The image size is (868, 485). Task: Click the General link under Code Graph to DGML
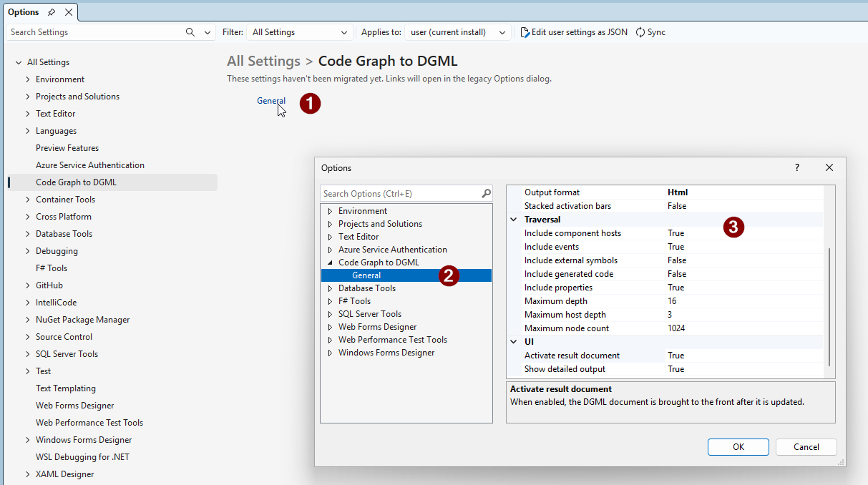(x=271, y=101)
